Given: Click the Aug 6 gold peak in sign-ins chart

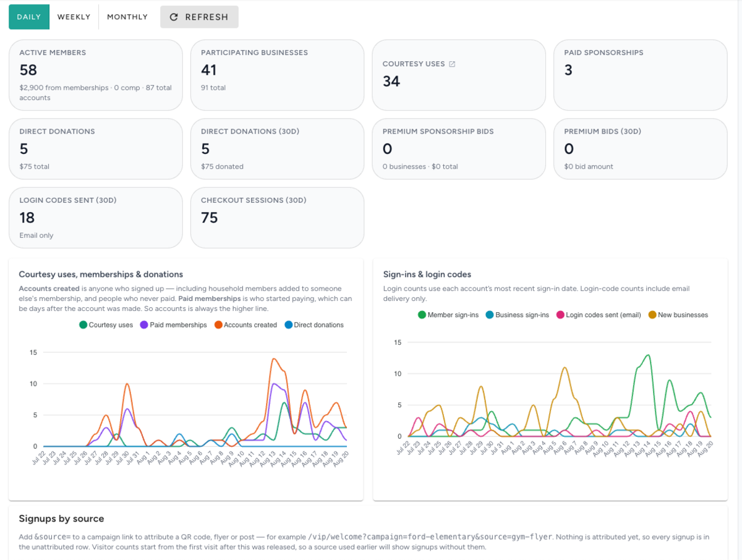Looking at the screenshot, I should pyautogui.click(x=565, y=368).
